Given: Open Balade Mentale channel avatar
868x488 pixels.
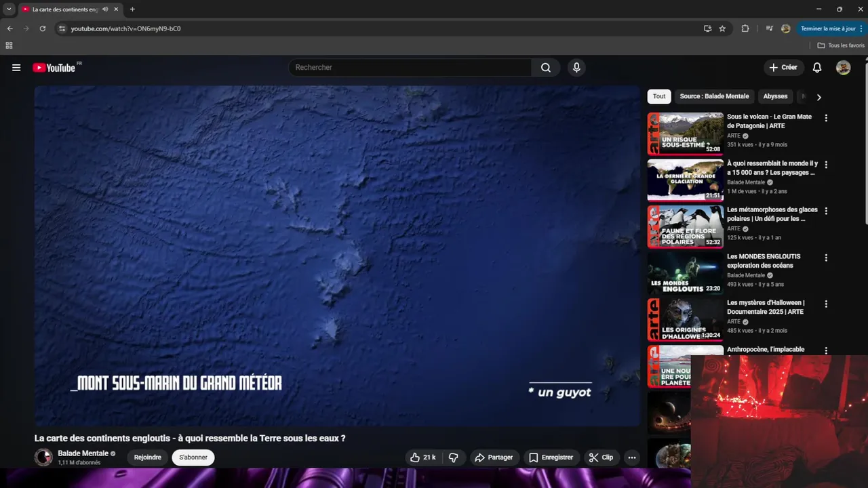Looking at the screenshot, I should (43, 457).
